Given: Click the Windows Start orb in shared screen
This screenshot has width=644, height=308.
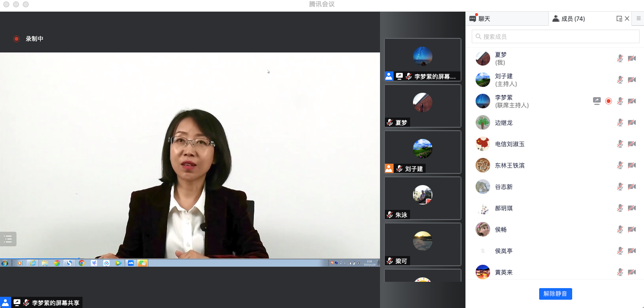Looking at the screenshot, I should coord(5,263).
